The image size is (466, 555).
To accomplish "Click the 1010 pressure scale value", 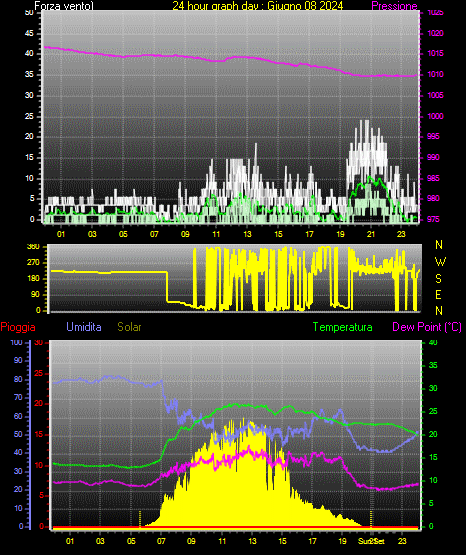I will [436, 74].
